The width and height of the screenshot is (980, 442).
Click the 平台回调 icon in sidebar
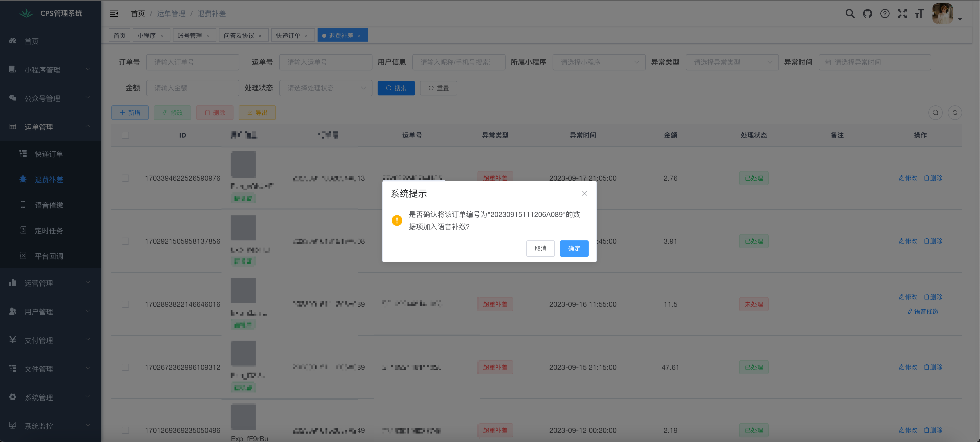(x=23, y=255)
